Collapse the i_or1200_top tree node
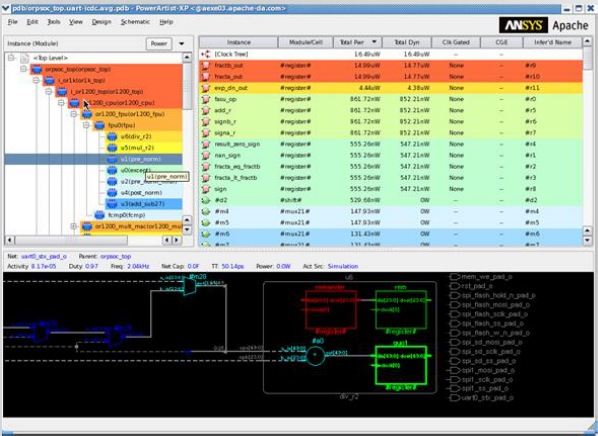The height and width of the screenshot is (436, 598). 49,92
